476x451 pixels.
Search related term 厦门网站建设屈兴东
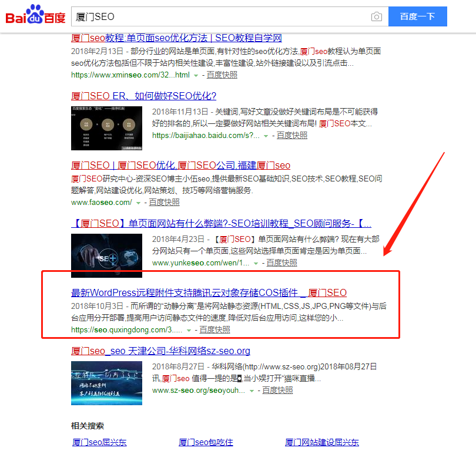(322, 443)
